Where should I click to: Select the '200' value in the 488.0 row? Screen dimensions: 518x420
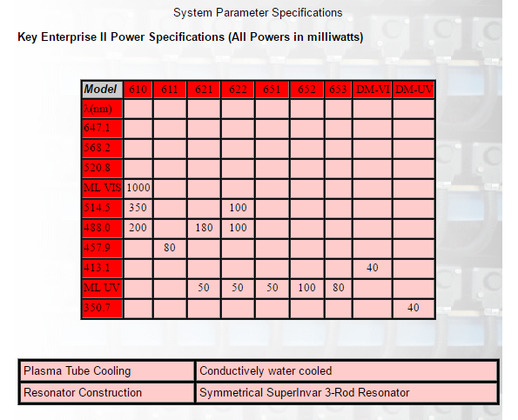(x=138, y=229)
